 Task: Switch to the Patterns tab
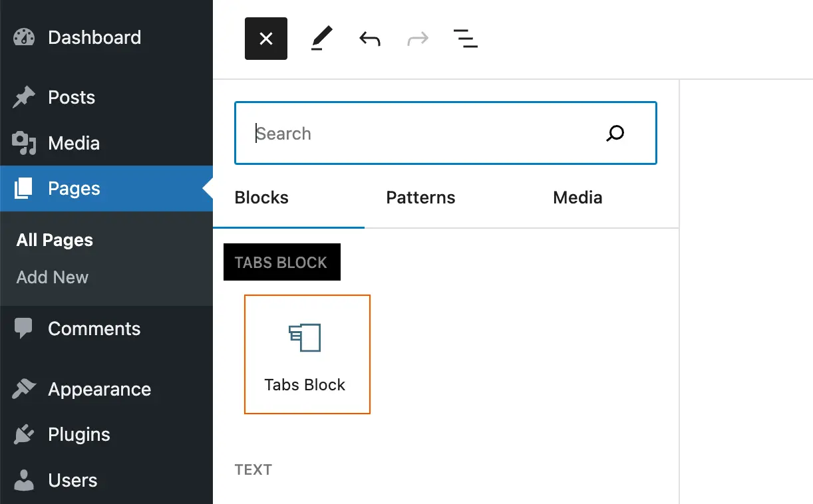tap(420, 197)
